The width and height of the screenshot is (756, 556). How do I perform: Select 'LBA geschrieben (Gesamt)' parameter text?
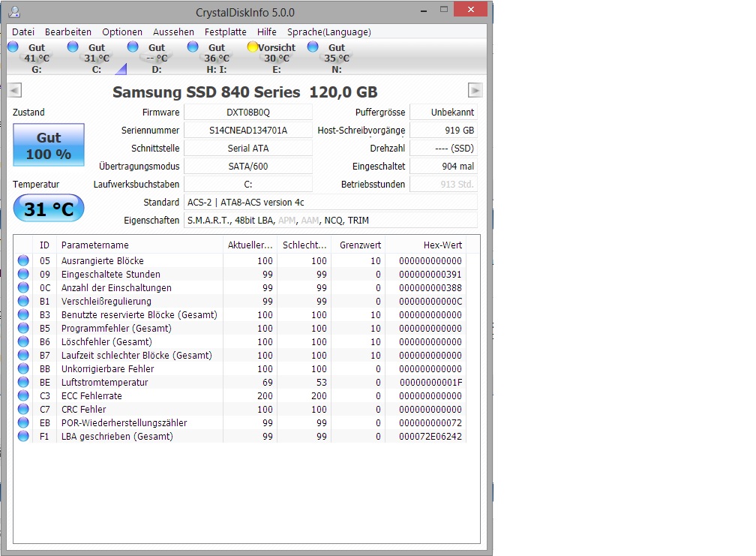(117, 436)
